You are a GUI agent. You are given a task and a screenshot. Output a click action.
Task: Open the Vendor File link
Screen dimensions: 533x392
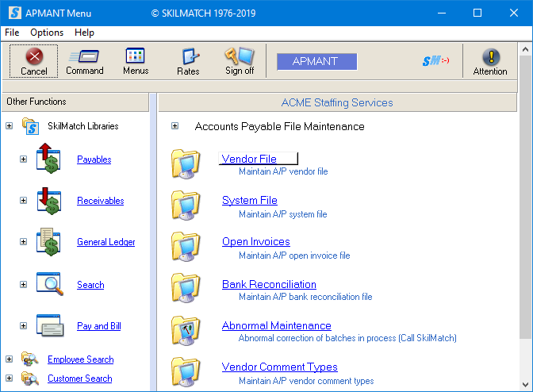click(x=249, y=159)
